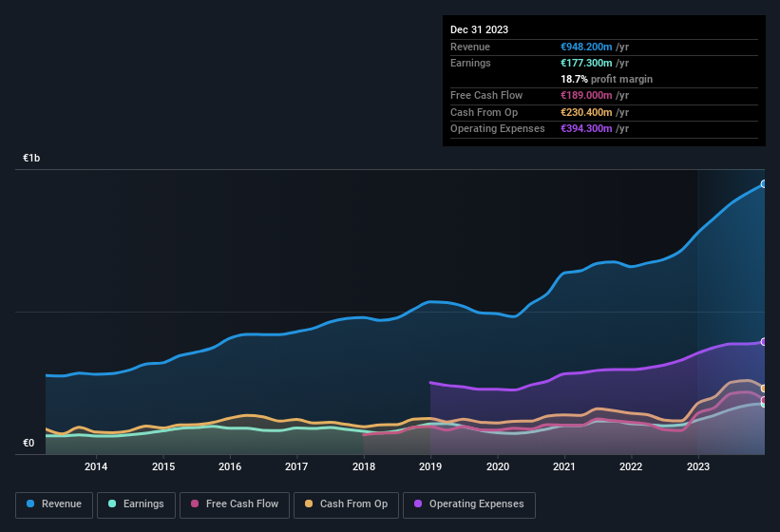The width and height of the screenshot is (780, 532).
Task: Select the purple Operating Expenses end marker
Action: click(x=764, y=342)
